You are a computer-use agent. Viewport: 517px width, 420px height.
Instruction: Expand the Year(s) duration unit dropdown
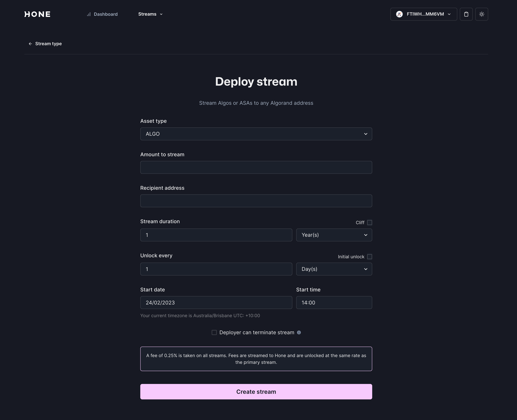pyautogui.click(x=334, y=235)
